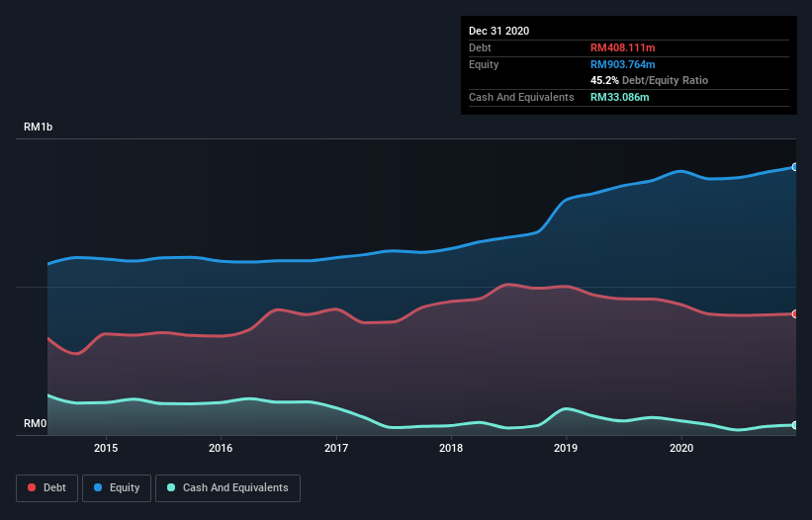Click the RM408.111m debt value
Image resolution: width=812 pixels, height=520 pixels.
pos(622,47)
